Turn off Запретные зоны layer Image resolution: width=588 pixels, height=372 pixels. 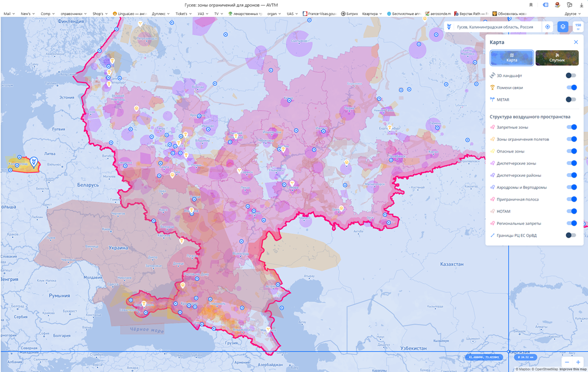(571, 127)
